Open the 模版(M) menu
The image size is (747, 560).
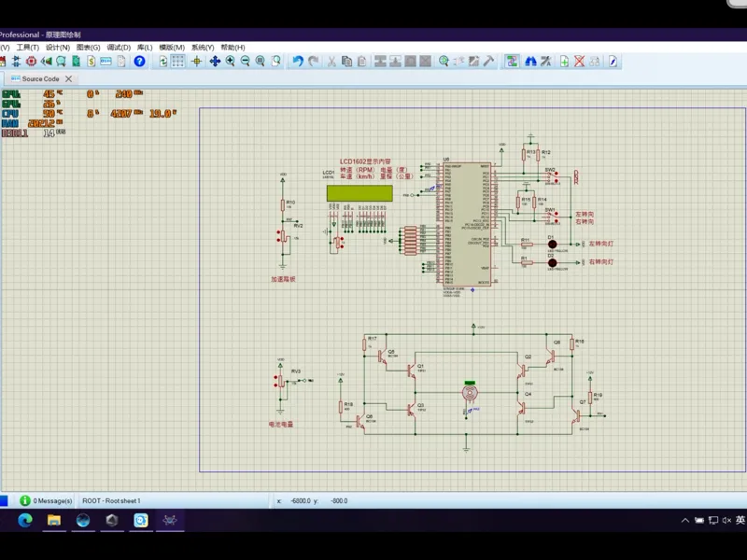pos(172,48)
